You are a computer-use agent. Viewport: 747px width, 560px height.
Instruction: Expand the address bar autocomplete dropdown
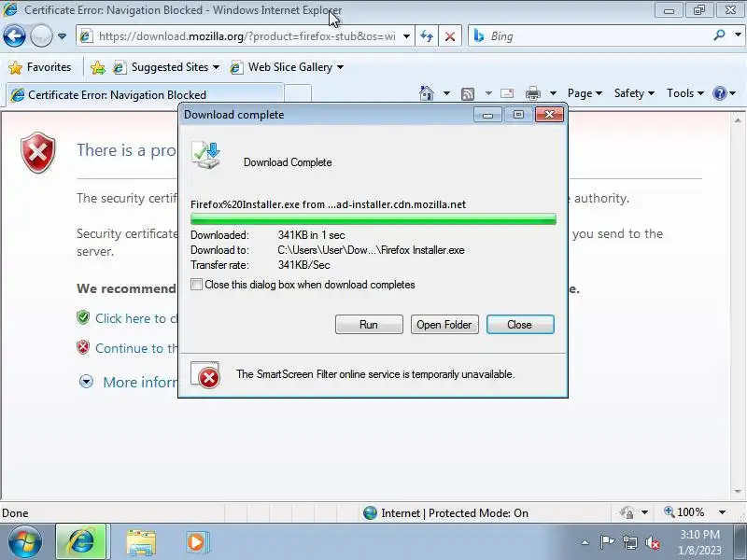coord(406,36)
